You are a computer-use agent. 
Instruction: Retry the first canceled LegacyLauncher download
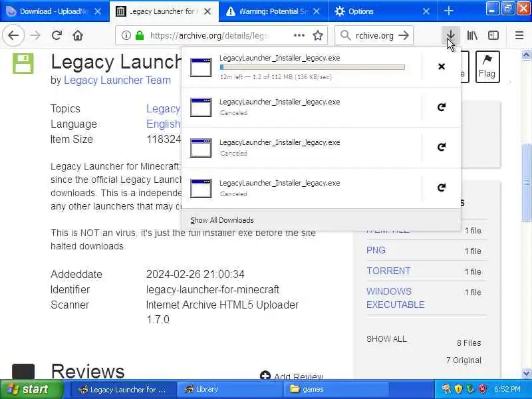442,107
